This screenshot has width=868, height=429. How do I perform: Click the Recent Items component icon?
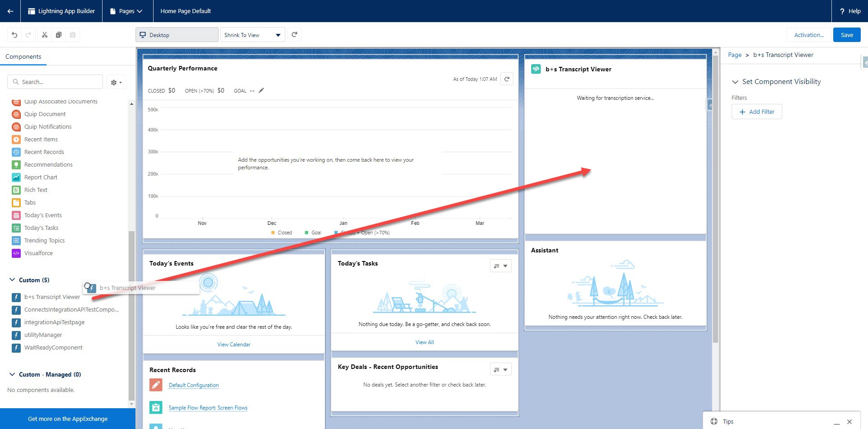[16, 140]
